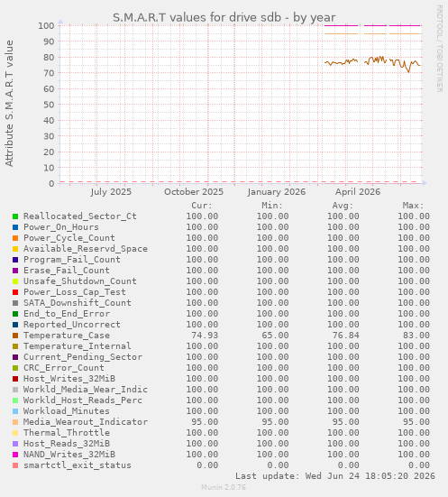Screen dimensions: 448x497
Task: Click the Temperature_Case legend label
Action: pyautogui.click(x=67, y=336)
